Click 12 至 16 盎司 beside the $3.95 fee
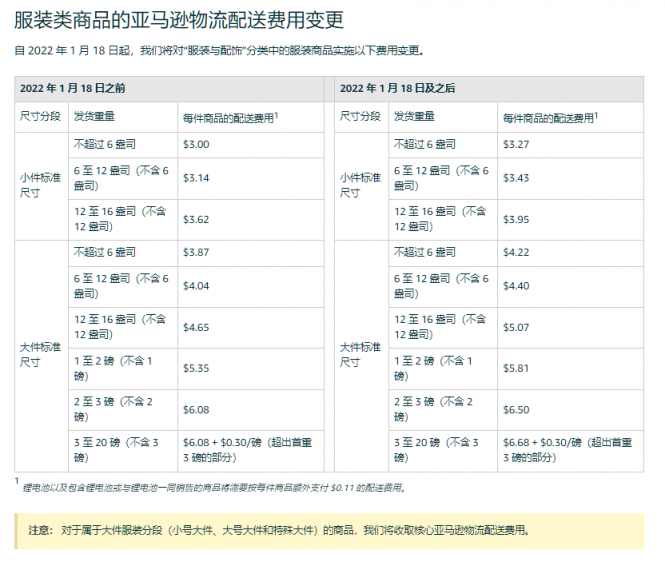The width and height of the screenshot is (665, 562). [x=440, y=219]
